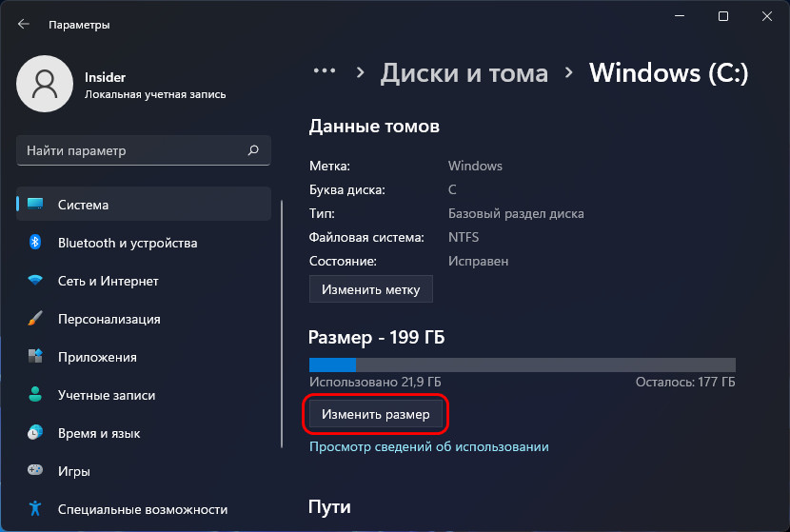790x532 pixels.
Task: Click the Wi-Fi network icon
Action: [x=35, y=280]
